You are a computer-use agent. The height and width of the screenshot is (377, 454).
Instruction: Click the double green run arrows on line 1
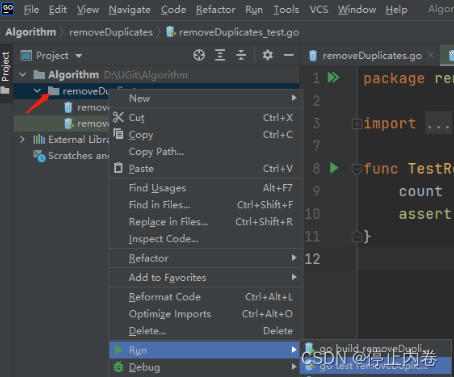(x=333, y=78)
